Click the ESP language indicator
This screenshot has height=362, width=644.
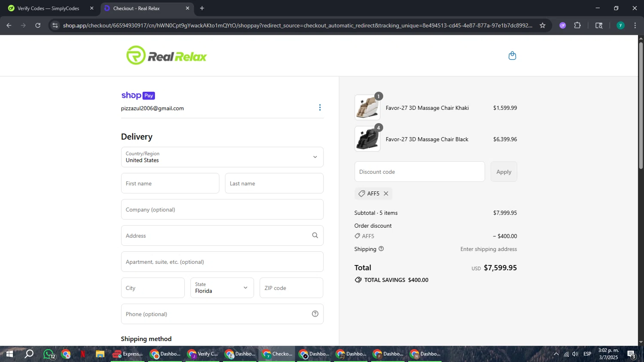(587, 354)
